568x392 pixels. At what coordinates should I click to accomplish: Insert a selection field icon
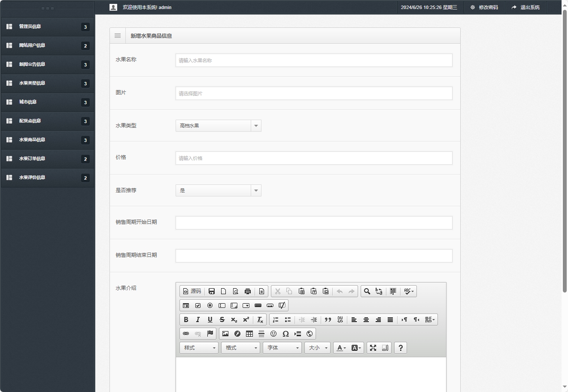[x=246, y=305]
